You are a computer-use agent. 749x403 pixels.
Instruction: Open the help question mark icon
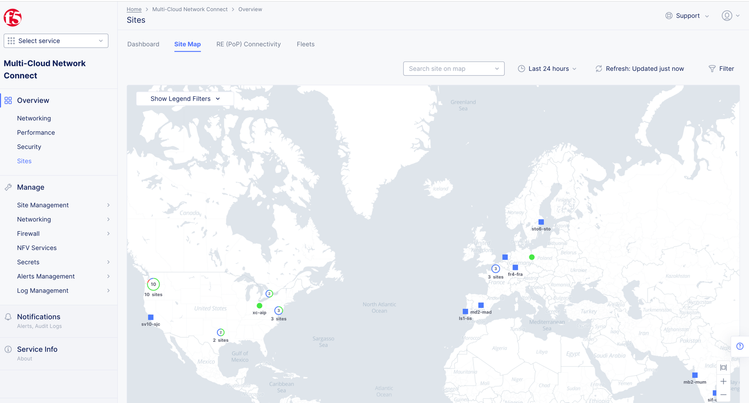pos(740,346)
